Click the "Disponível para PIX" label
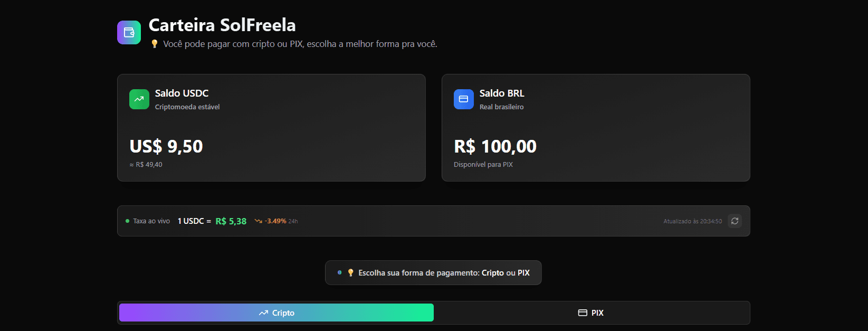Screen dimensions: 868x331 click(x=483, y=165)
